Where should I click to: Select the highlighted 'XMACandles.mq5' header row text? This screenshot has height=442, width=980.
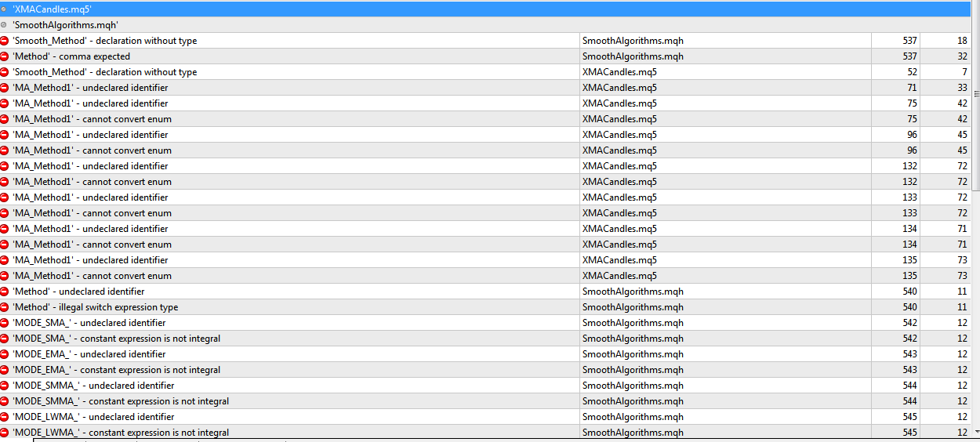tap(52, 9)
